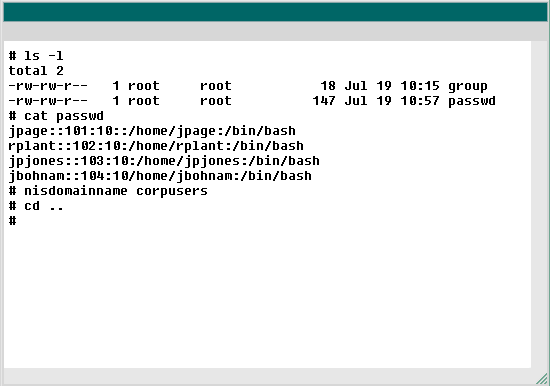
Task: Click the file size value '147'
Action: 324,101
